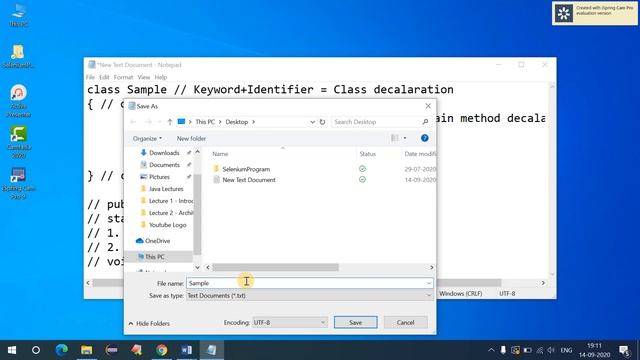Open Camtasia 2020 desktop icon
Screen dimensions: 640x360
(18, 142)
